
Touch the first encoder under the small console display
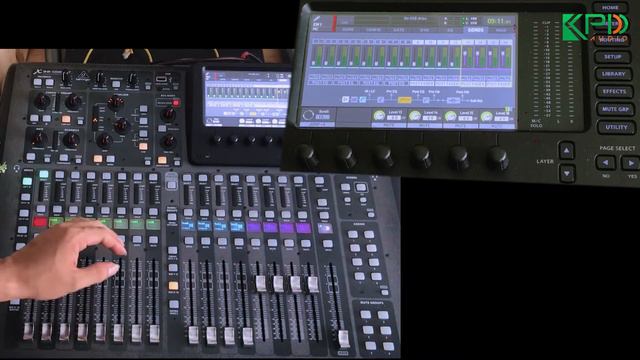tap(218, 140)
